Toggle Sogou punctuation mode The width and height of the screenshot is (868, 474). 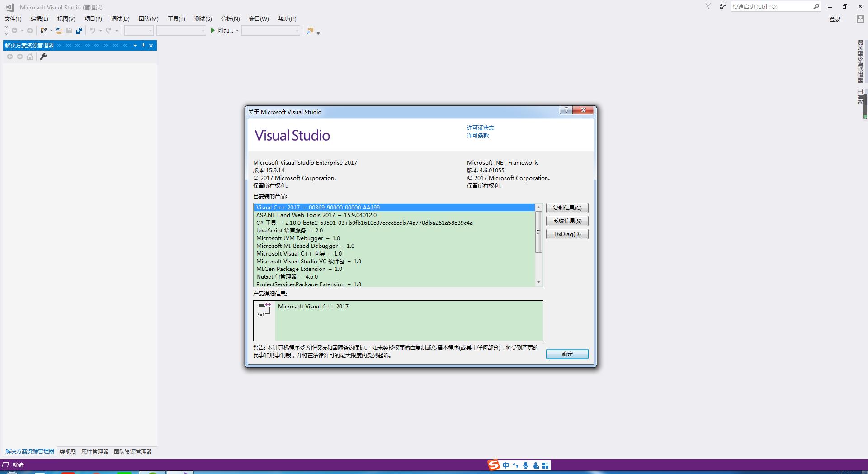516,465
